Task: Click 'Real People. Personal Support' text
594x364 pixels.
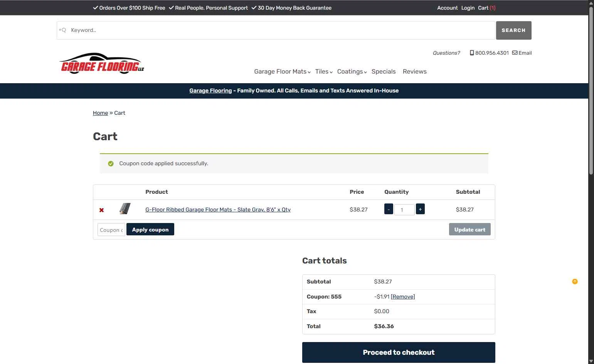Action: coord(211,8)
